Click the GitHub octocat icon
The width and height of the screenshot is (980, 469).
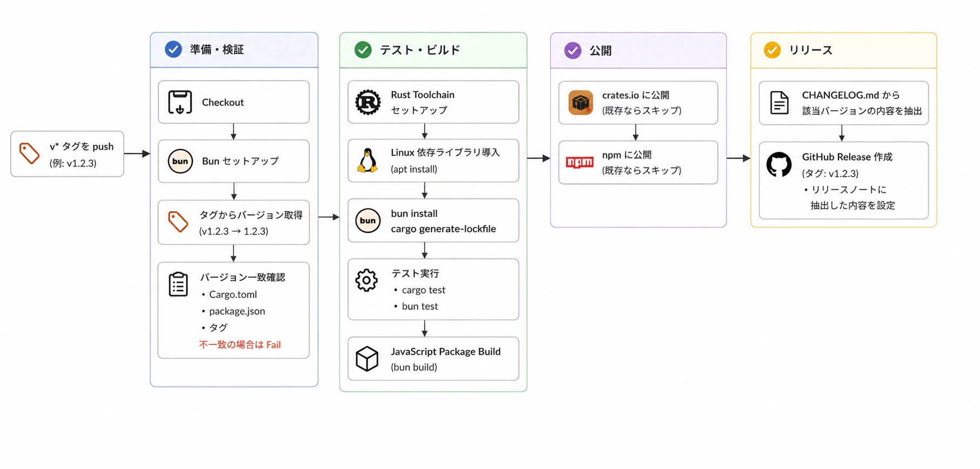click(779, 164)
